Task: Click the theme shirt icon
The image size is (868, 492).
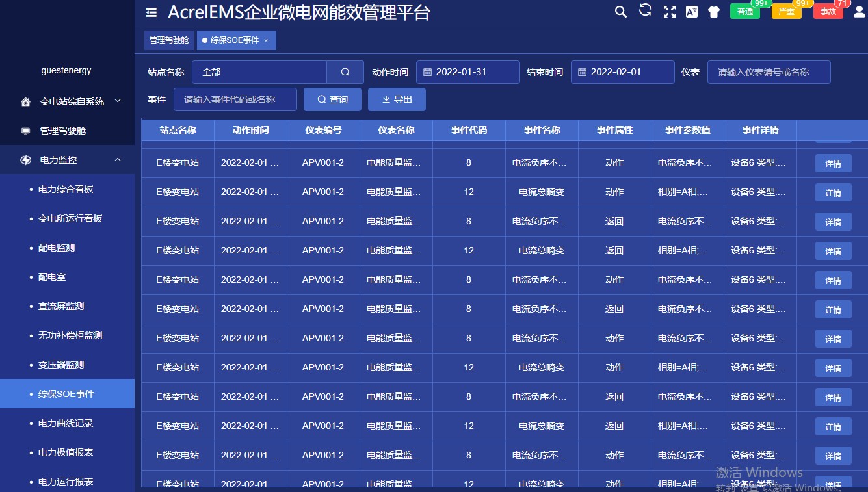Action: [714, 12]
